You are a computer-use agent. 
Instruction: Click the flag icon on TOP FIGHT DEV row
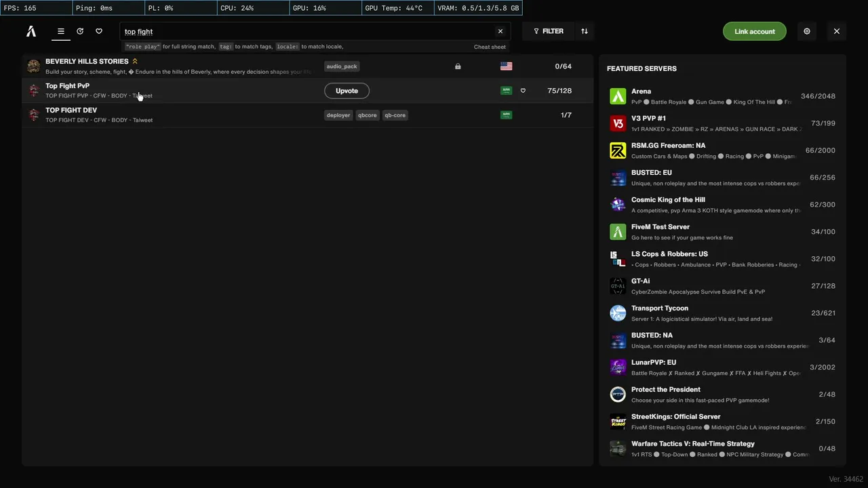coord(506,115)
